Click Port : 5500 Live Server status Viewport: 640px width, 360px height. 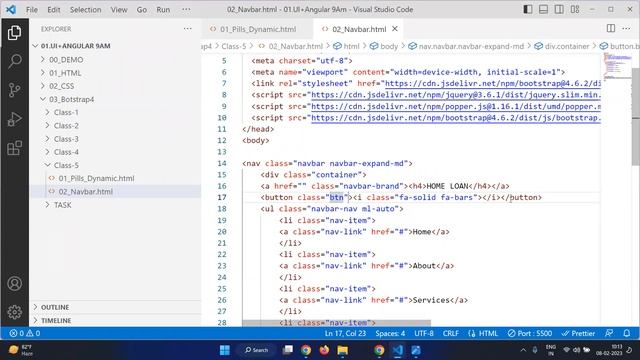pos(530,333)
